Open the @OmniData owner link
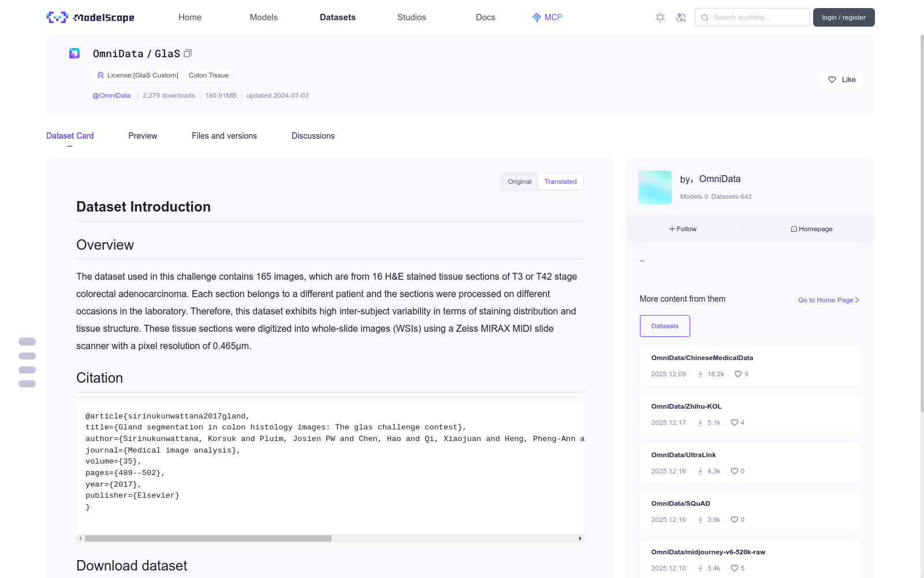Viewport: 924px width, 578px height. [111, 95]
